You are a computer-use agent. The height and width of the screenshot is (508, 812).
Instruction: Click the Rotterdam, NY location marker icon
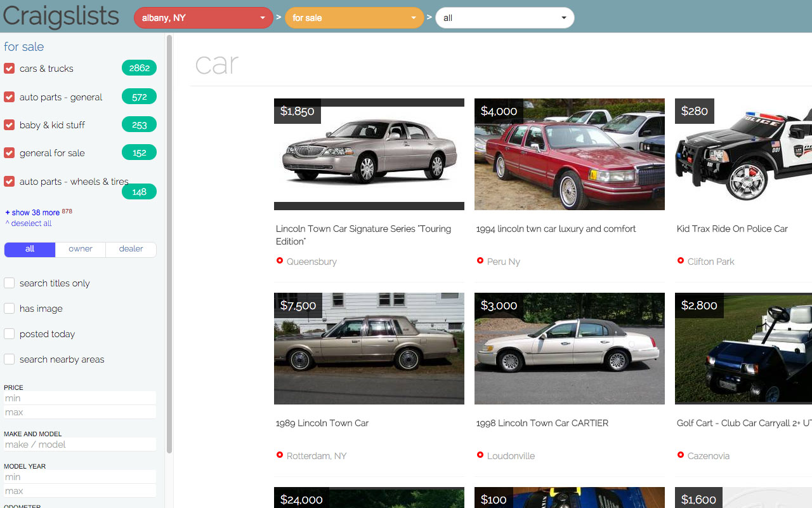point(279,455)
